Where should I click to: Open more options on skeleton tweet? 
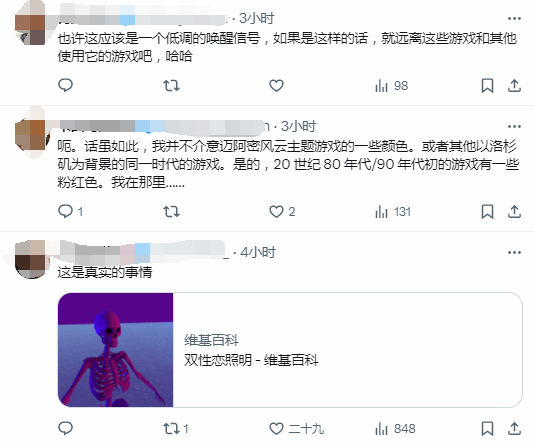[514, 252]
